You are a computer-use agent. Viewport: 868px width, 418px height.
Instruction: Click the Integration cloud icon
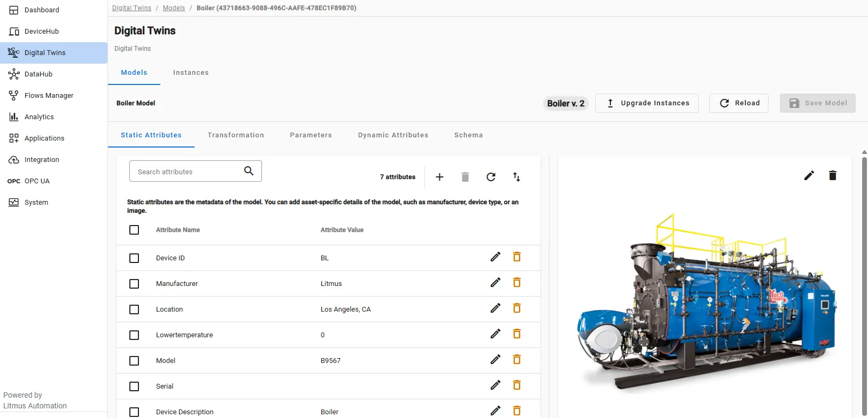pos(14,160)
